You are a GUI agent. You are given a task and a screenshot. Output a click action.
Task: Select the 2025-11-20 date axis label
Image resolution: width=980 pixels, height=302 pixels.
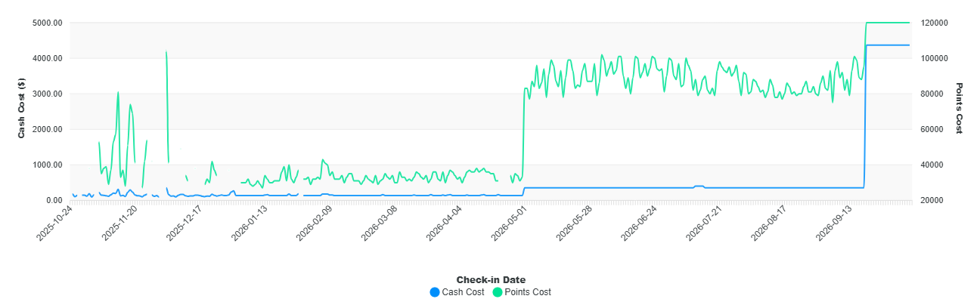pos(118,223)
